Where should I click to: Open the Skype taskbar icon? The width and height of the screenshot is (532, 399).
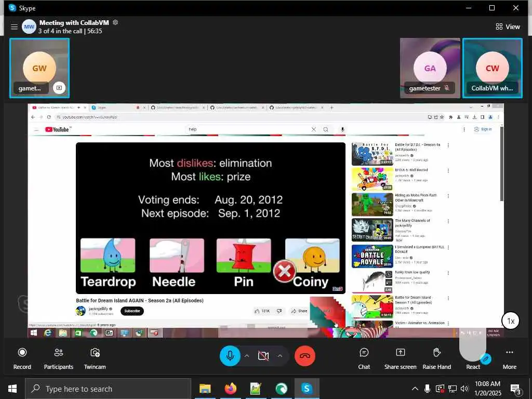307,389
